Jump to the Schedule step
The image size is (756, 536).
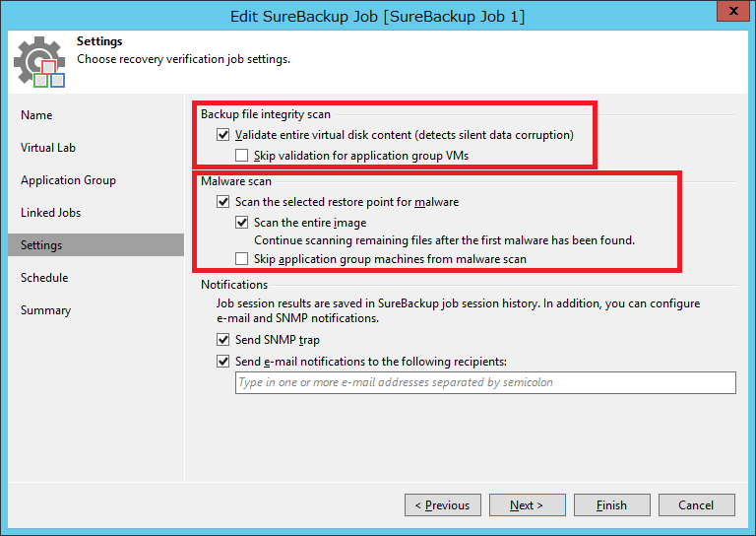click(x=44, y=278)
